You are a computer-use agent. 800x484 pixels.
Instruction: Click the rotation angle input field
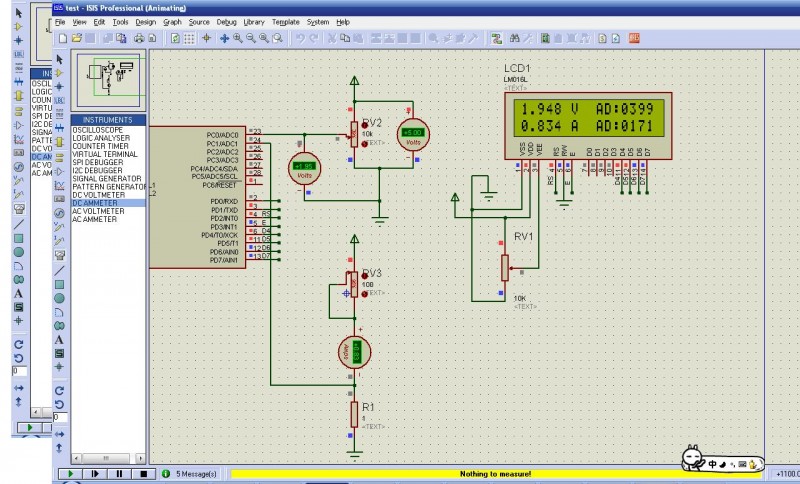tap(60, 417)
